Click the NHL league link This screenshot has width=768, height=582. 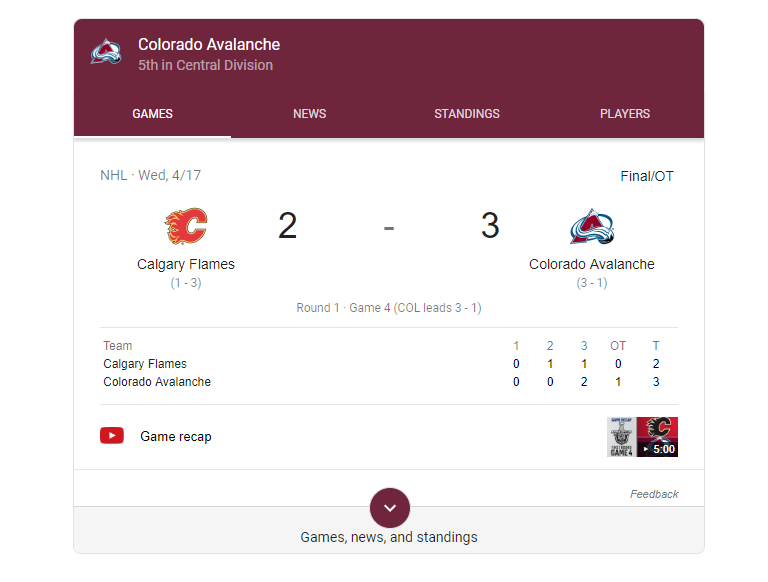(x=113, y=175)
